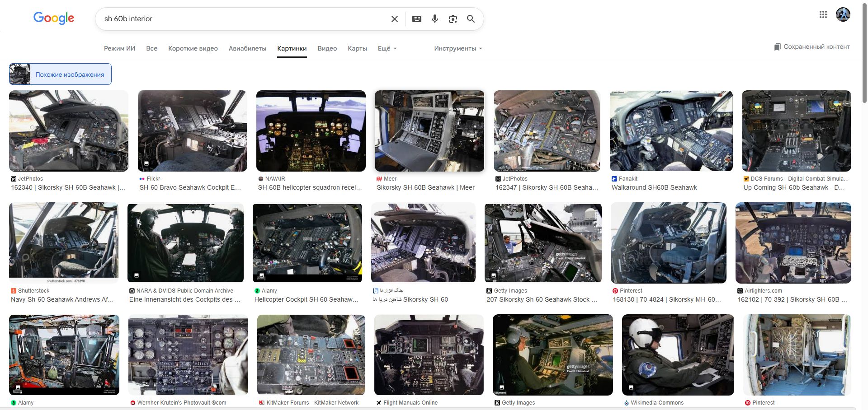Clear the search query with the X icon
The image size is (868, 410).
[394, 19]
